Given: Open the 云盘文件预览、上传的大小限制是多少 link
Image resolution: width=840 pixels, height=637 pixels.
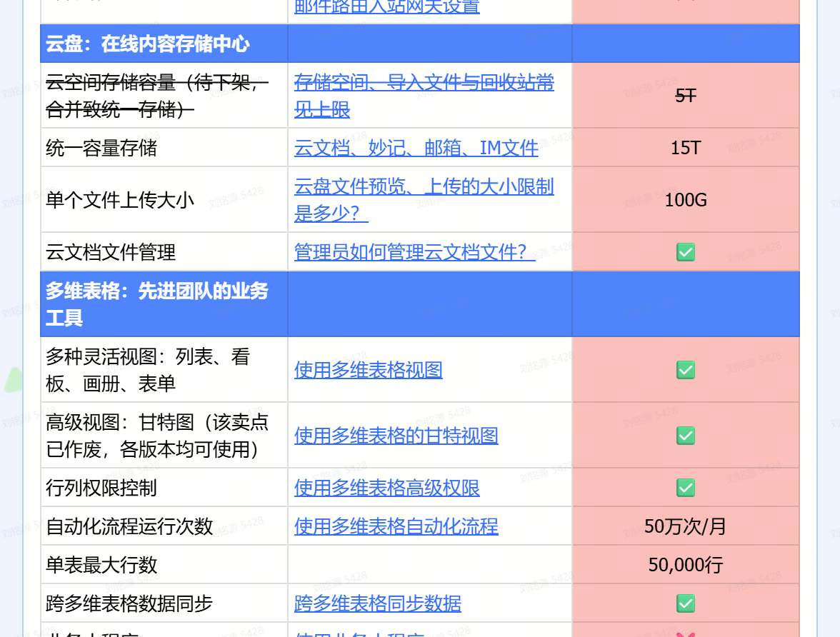Looking at the screenshot, I should 424,200.
